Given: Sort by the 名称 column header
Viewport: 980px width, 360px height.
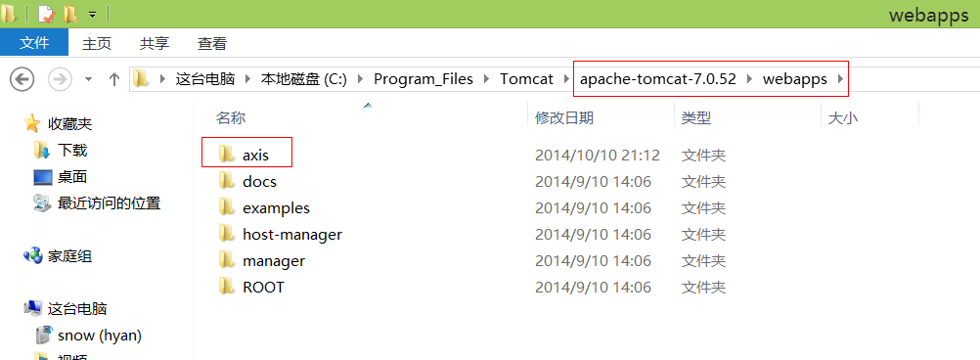Looking at the screenshot, I should click(231, 117).
